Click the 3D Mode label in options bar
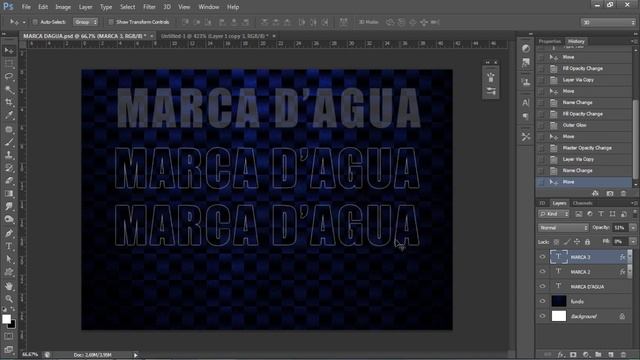 369,22
